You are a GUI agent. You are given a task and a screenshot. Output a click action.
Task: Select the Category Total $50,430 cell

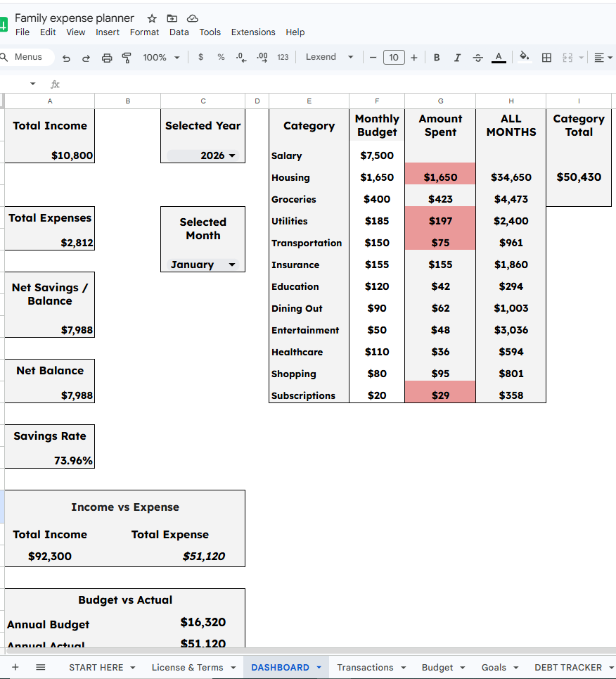coord(579,177)
